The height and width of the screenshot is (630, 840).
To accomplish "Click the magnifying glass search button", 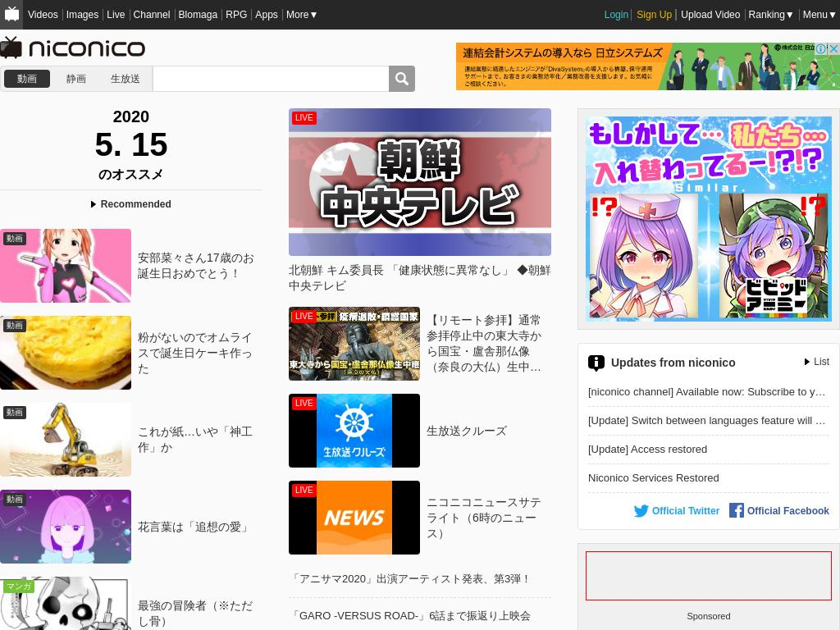I will (x=402, y=79).
